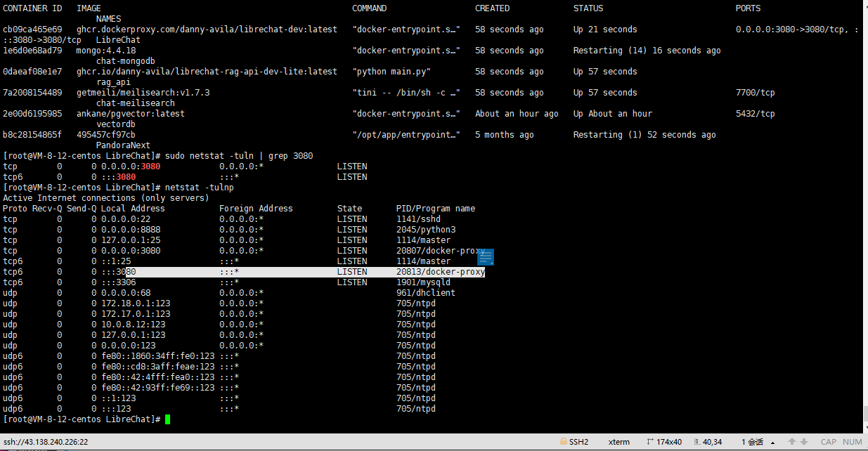Screen dimensions: 868x451
Task: Click the ankane/pgvector:latest image
Action: click(x=131, y=114)
